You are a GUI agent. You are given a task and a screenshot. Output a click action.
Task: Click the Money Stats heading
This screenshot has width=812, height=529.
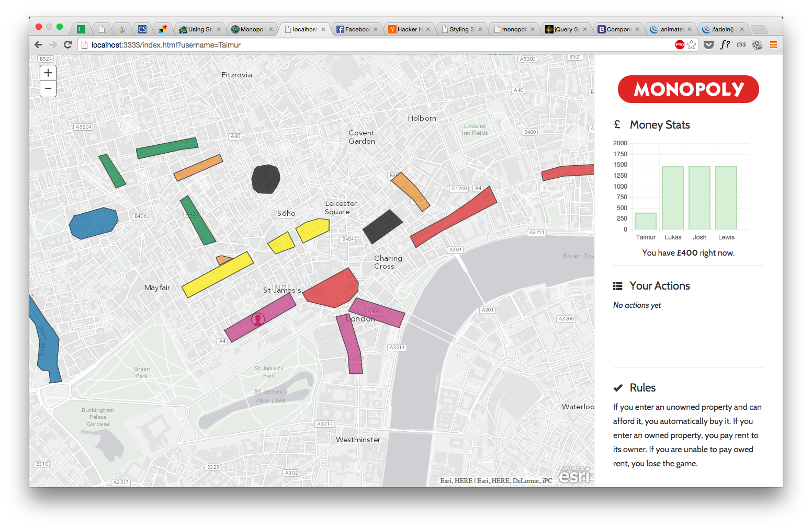coord(660,125)
